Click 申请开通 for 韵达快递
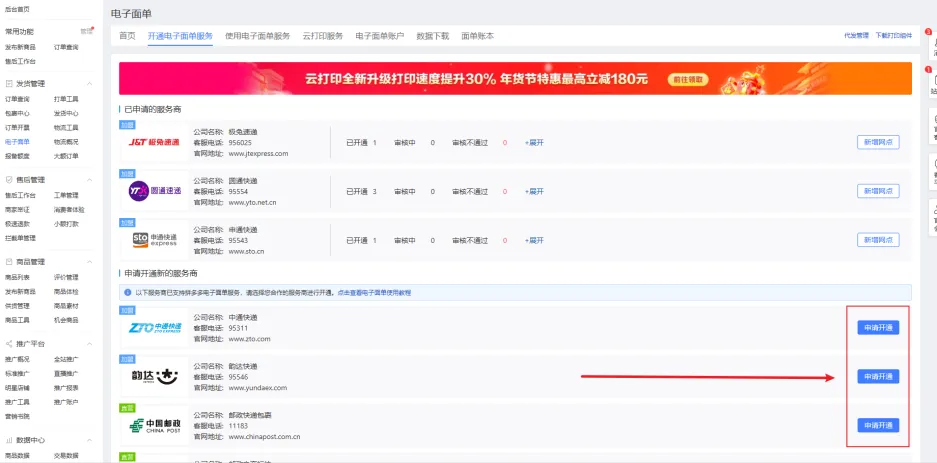 tap(878, 376)
